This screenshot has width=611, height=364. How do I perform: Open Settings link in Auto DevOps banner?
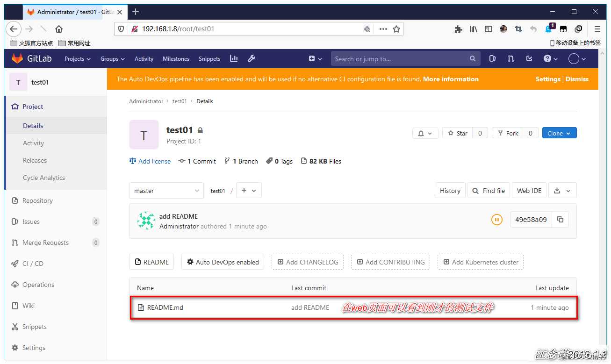coord(548,79)
